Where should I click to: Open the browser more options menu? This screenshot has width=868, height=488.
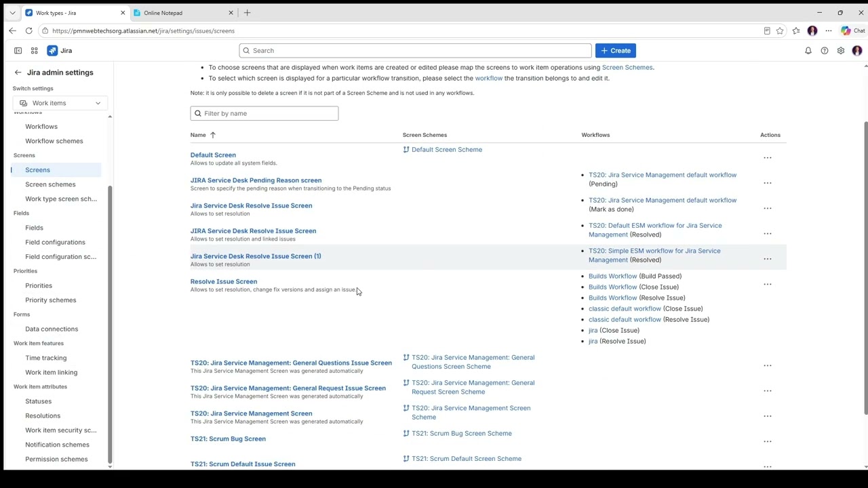(829, 30)
